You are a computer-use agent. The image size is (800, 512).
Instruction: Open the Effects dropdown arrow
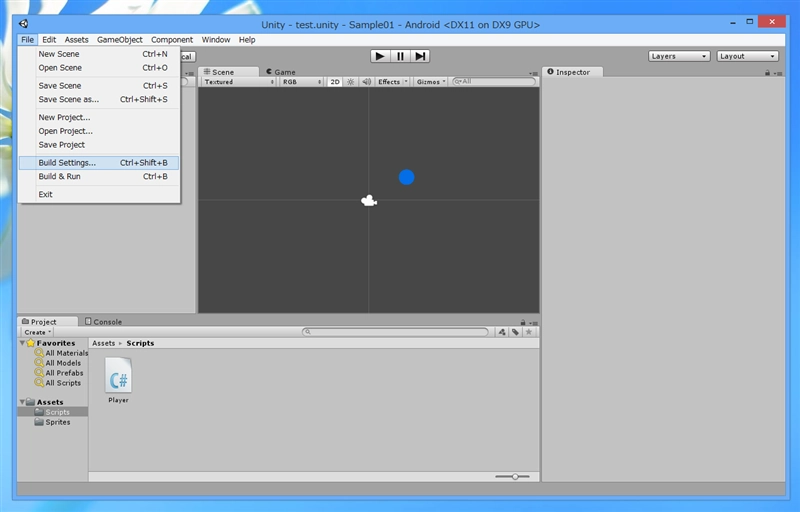click(406, 82)
